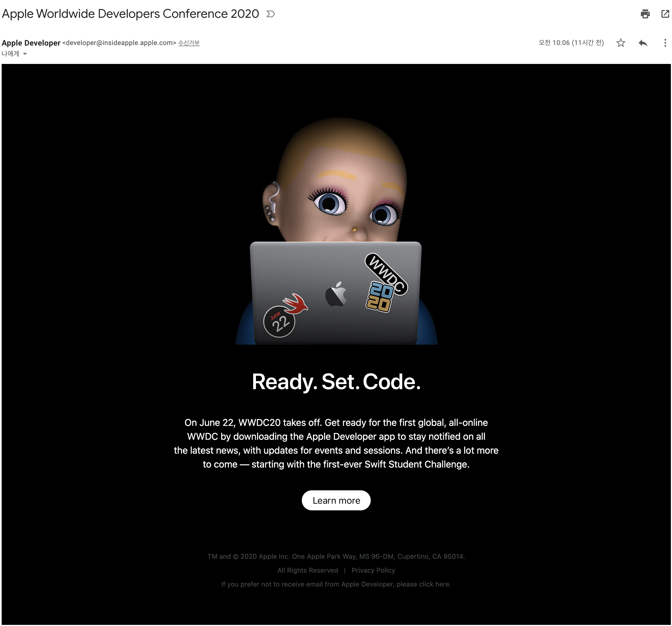This screenshot has height=626, width=672.
Task: Click the email subject title text
Action: click(x=130, y=14)
